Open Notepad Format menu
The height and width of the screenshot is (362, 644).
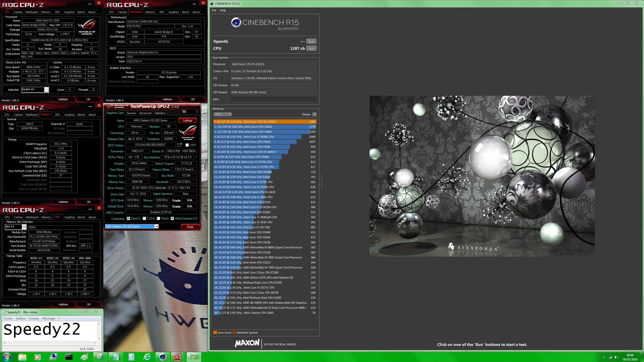click(x=34, y=319)
